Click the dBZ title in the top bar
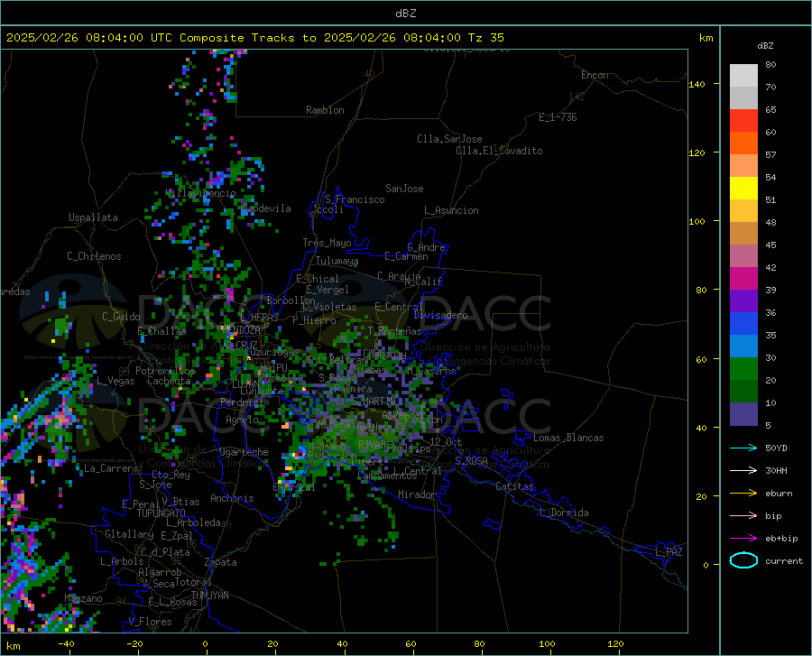 (405, 14)
